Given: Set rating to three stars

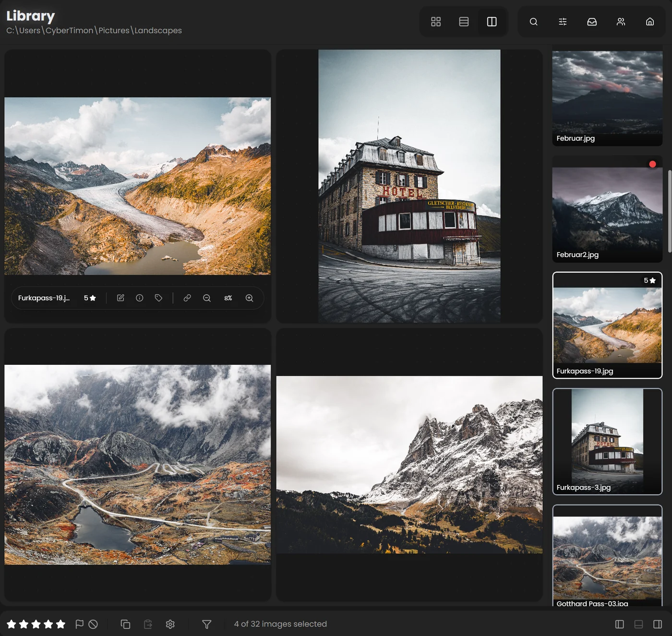Looking at the screenshot, I should [36, 624].
